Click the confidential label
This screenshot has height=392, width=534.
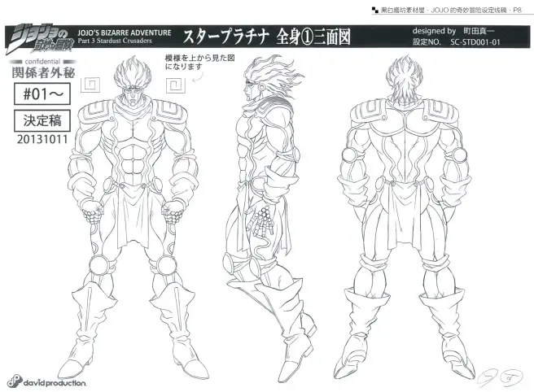point(42,62)
